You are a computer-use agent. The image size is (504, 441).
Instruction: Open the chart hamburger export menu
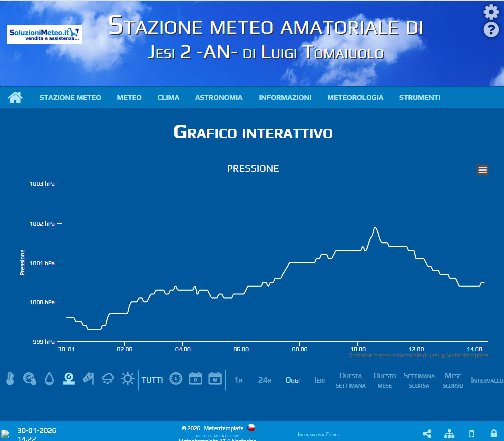click(482, 170)
